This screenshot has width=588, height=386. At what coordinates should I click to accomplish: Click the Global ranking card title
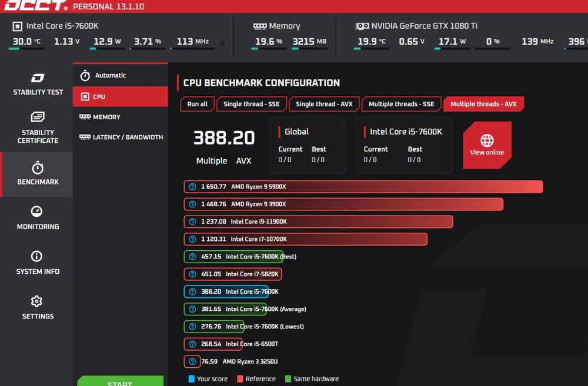[x=296, y=132]
